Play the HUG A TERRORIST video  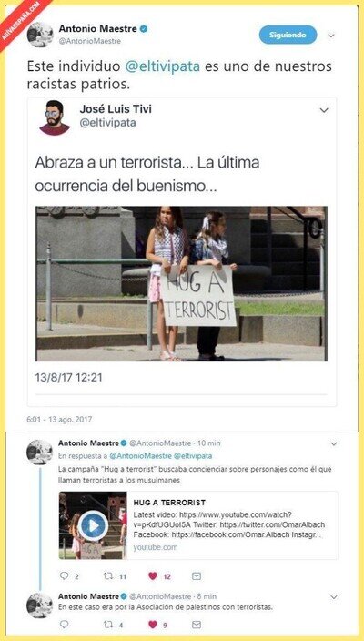(93, 525)
